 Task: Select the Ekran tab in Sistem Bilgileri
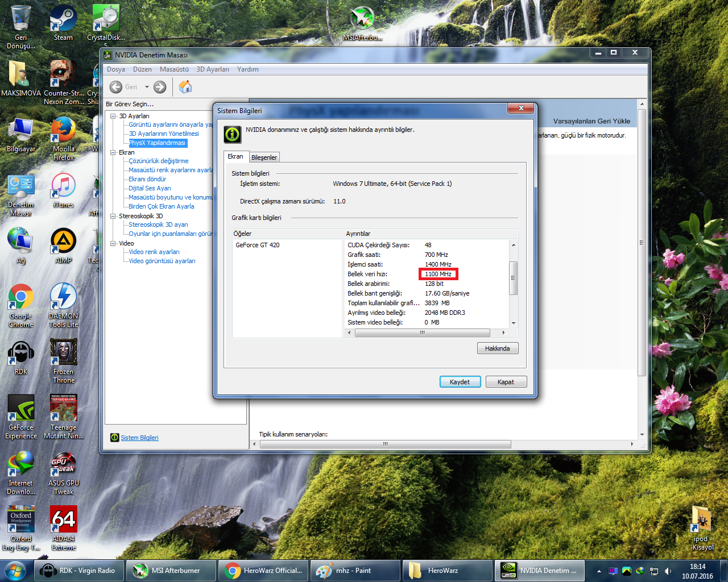point(235,156)
